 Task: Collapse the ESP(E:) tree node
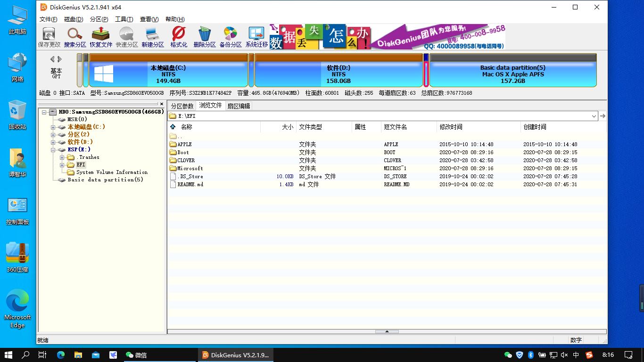[x=53, y=150]
